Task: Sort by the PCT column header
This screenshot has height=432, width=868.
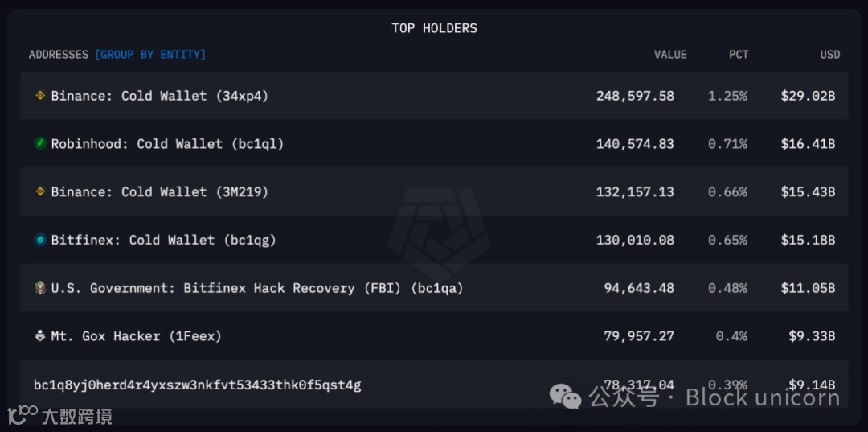Action: tap(739, 55)
